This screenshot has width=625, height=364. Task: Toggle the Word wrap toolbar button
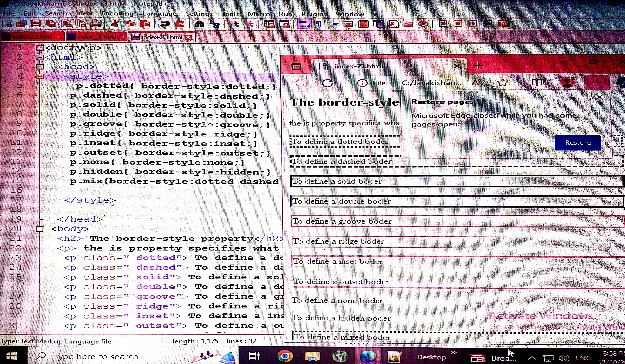point(304,24)
